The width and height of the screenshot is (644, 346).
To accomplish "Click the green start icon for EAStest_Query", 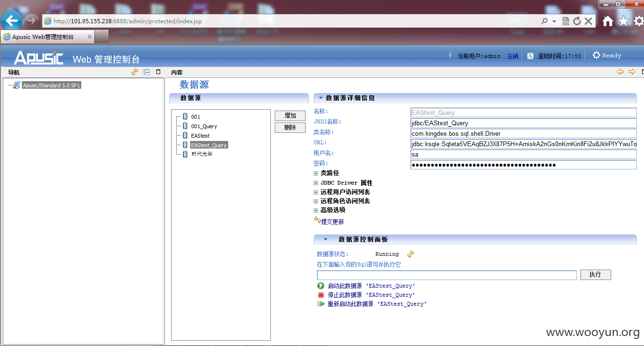I will click(321, 286).
